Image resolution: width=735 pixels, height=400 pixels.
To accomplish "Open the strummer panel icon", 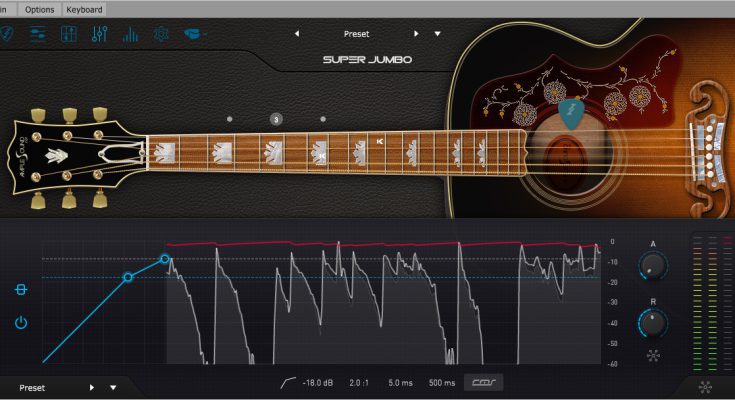I will (38, 34).
